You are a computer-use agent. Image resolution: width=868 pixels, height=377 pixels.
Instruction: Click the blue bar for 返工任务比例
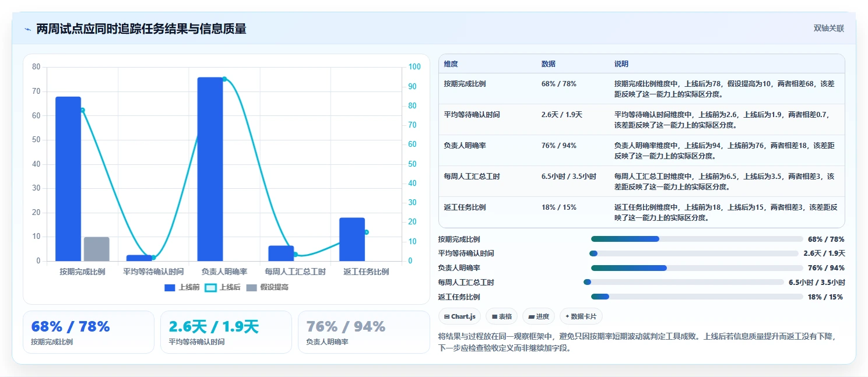coord(352,239)
